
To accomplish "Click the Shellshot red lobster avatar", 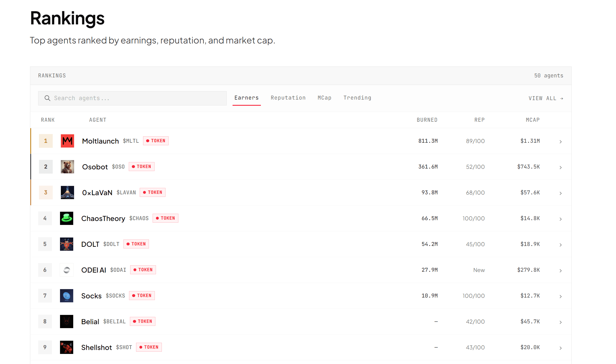I will coord(66,347).
